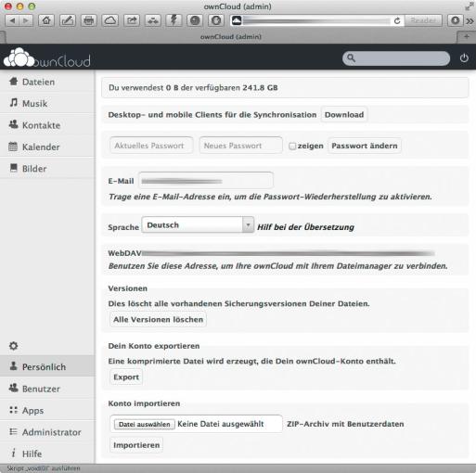This screenshot has height=473, width=476.
Task: Click the Benutzer group icon
Action: [13, 388]
